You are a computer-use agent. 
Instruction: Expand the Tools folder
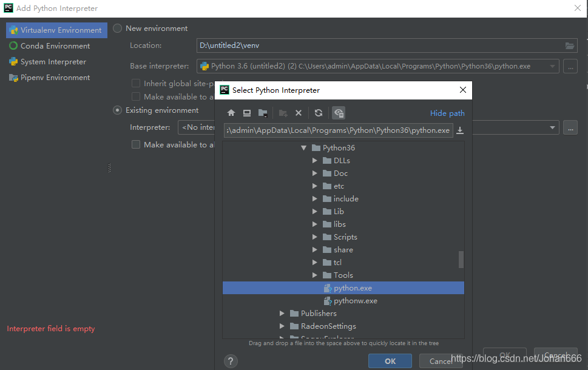[315, 275]
